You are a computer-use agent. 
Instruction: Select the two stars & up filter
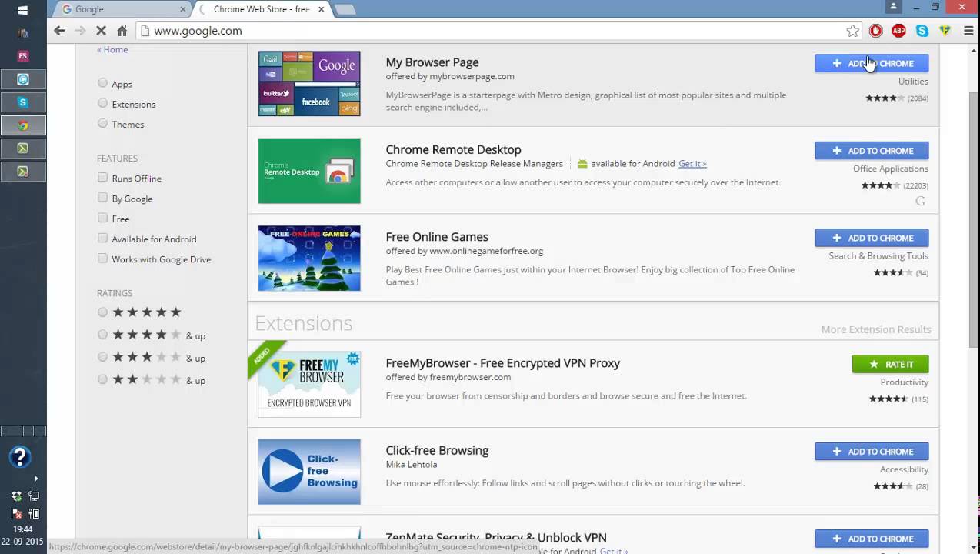(x=103, y=379)
